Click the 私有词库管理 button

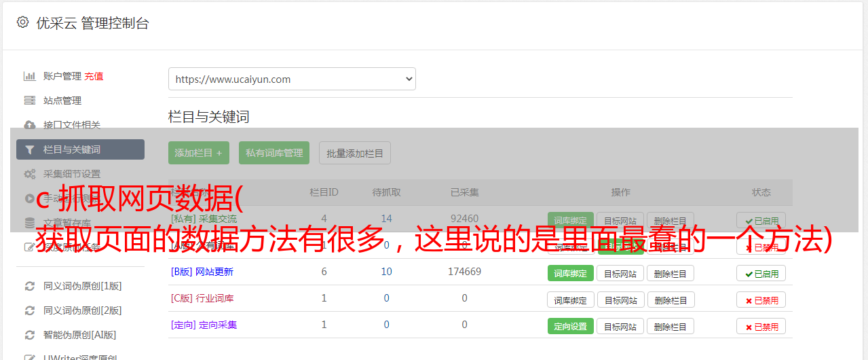point(274,153)
